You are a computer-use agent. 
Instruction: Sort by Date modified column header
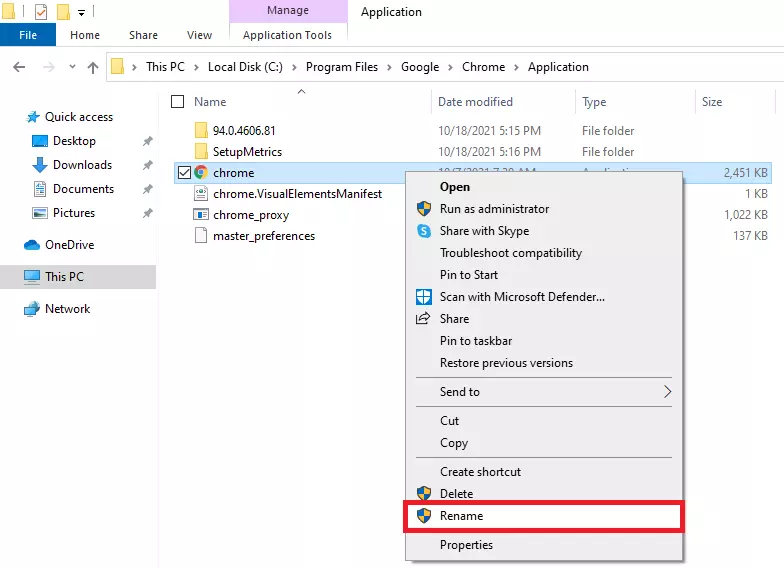[475, 102]
